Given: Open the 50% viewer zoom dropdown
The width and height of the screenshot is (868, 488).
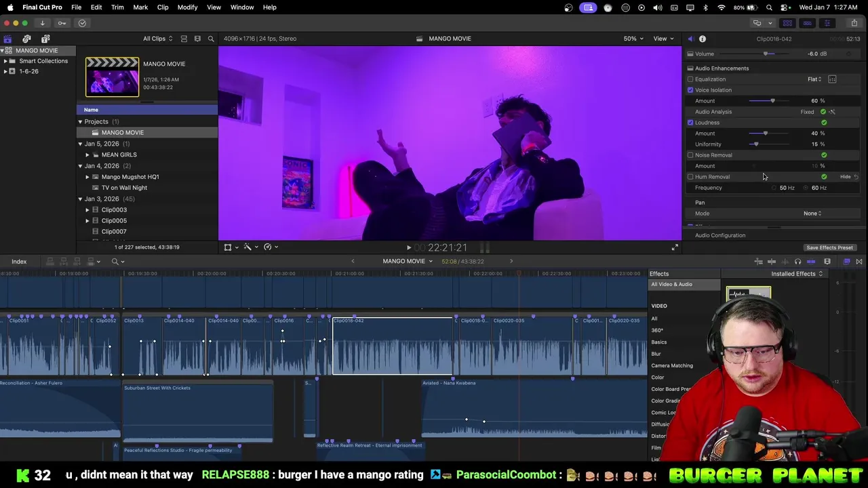Looking at the screenshot, I should 633,39.
